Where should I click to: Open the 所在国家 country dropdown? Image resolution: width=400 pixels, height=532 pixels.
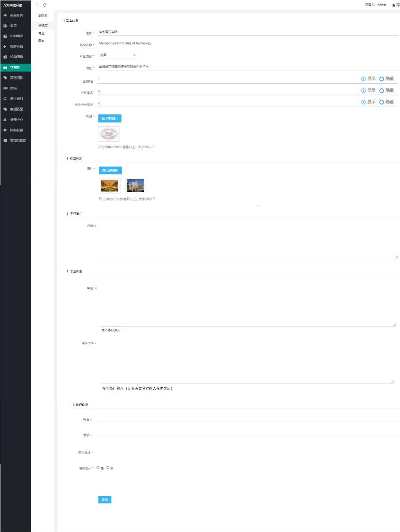117,55
